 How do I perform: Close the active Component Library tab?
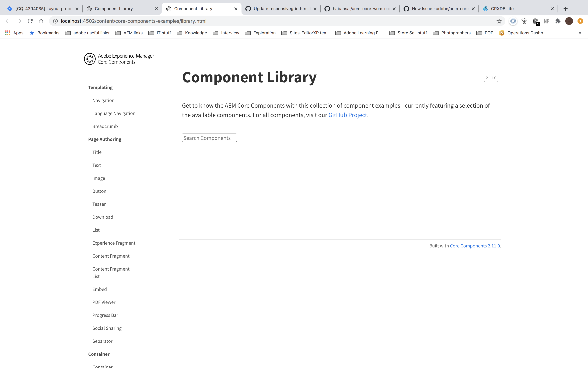click(236, 9)
